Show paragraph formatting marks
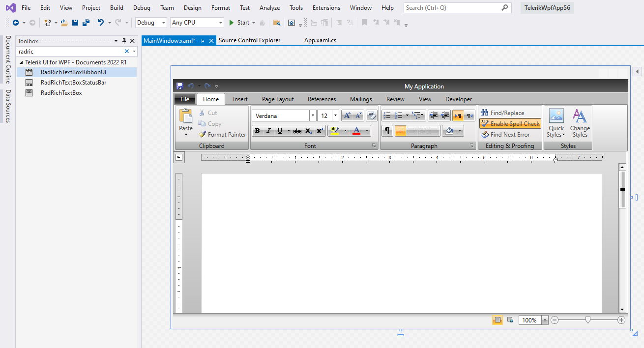 coord(387,131)
